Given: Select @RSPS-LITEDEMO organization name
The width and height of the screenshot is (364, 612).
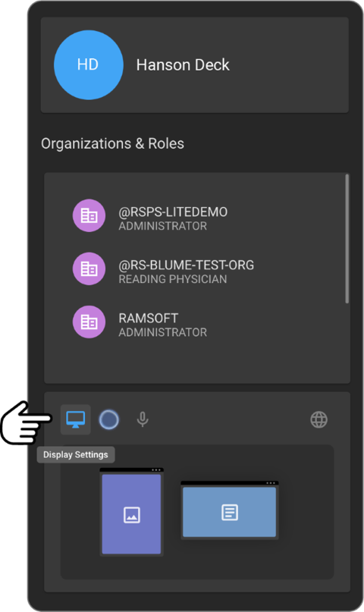Looking at the screenshot, I should [x=173, y=212].
